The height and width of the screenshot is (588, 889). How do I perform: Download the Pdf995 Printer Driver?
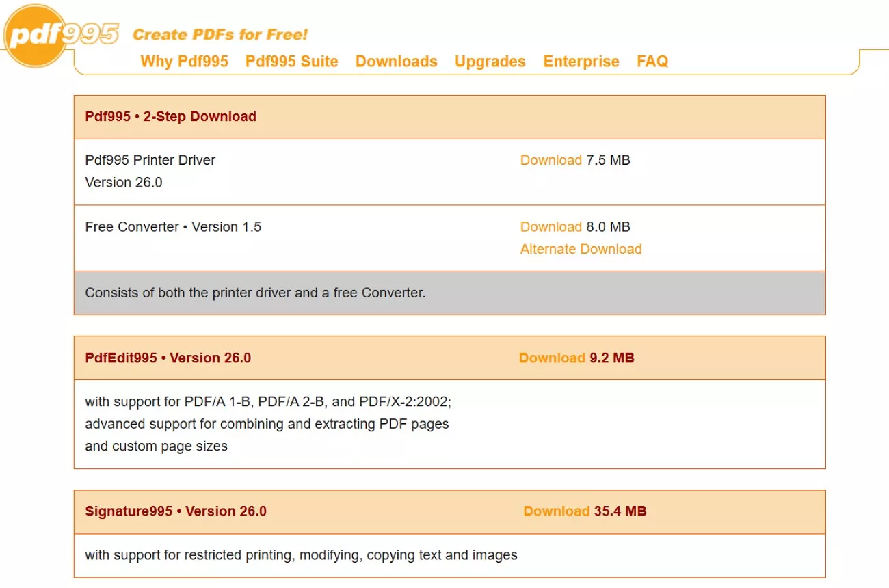tap(551, 160)
